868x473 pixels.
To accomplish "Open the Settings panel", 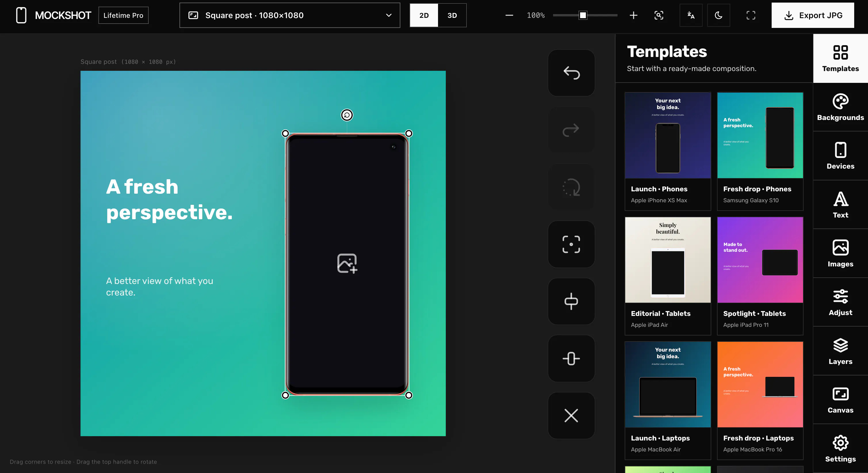I will pos(840,448).
